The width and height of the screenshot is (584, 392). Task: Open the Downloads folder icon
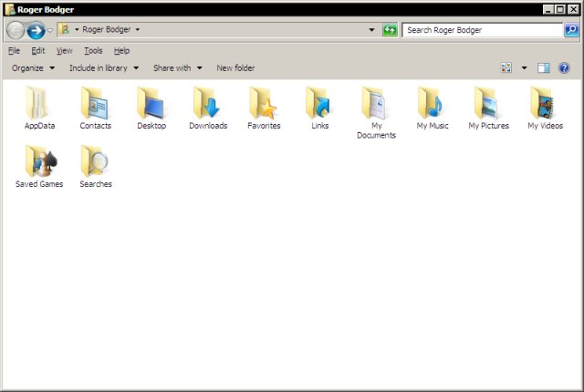pyautogui.click(x=208, y=104)
